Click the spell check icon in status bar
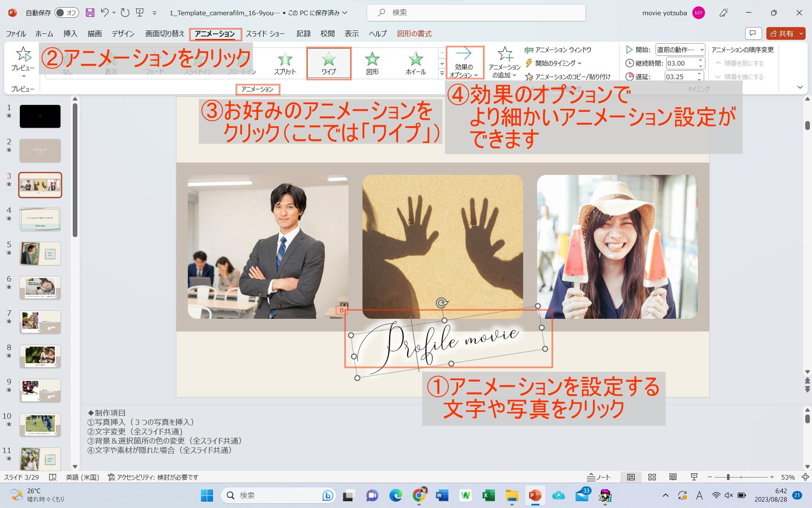The width and height of the screenshot is (812, 508). click(x=53, y=477)
